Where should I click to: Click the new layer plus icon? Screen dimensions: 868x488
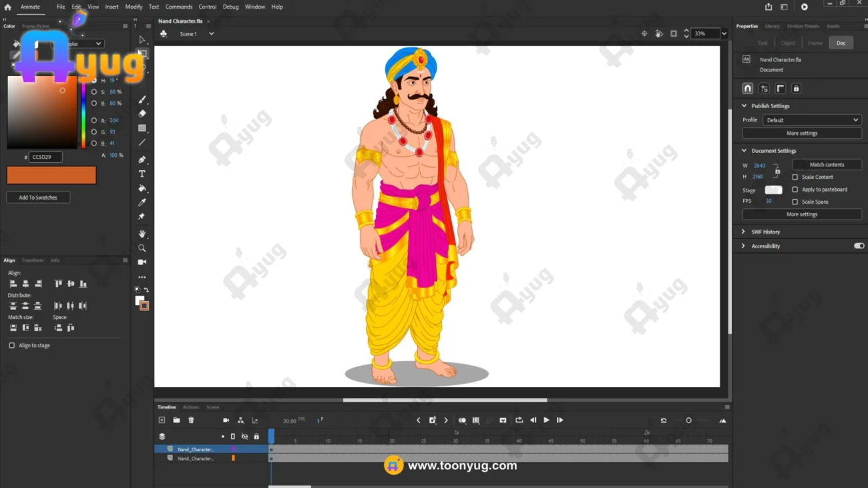[162, 421]
